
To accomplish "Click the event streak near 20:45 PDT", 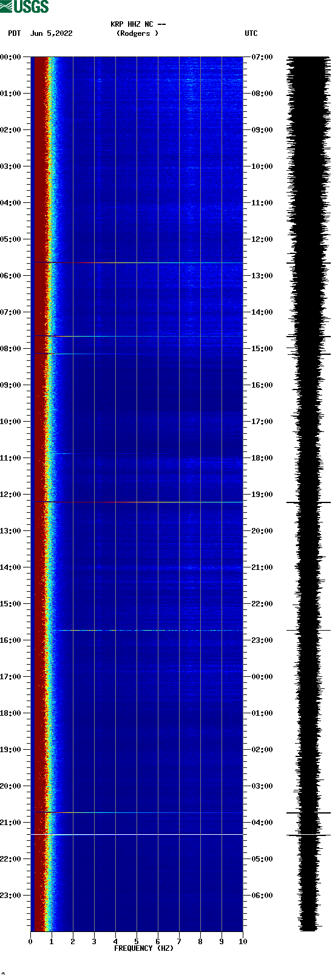I will [137, 812].
